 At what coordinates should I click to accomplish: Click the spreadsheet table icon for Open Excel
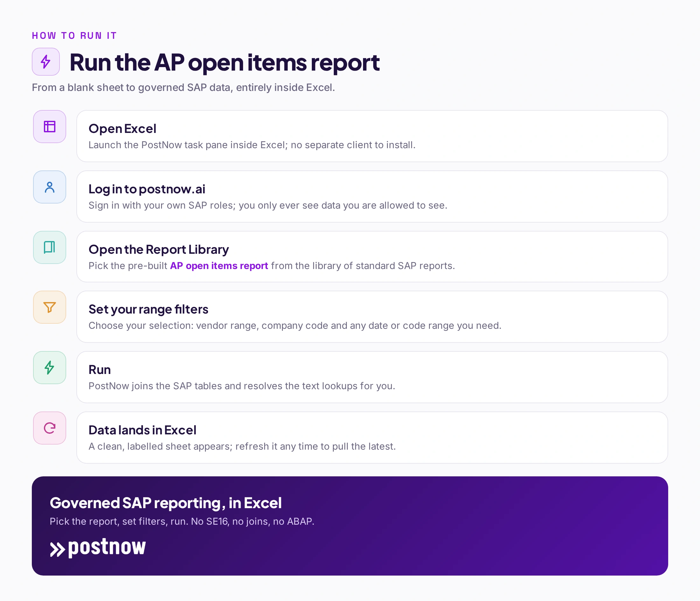[50, 127]
